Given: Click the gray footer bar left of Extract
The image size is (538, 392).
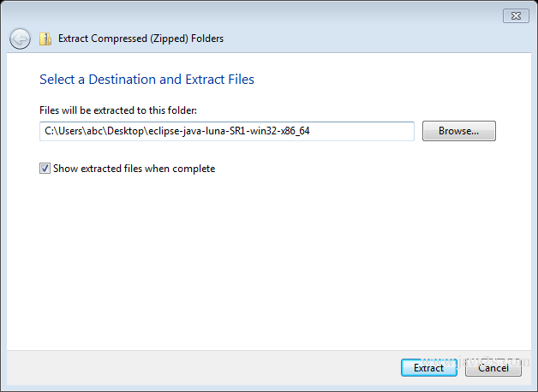Looking at the screenshot, I should [x=202, y=368].
